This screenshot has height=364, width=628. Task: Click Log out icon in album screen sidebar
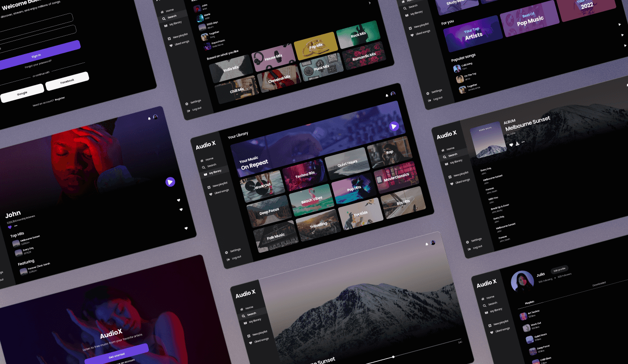click(469, 248)
